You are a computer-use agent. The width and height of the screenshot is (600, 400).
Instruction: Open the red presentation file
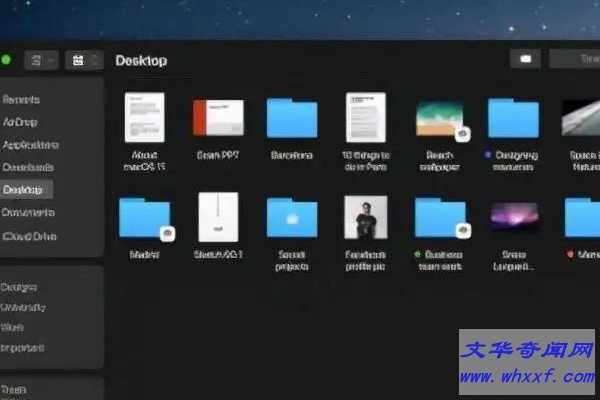tap(218, 118)
